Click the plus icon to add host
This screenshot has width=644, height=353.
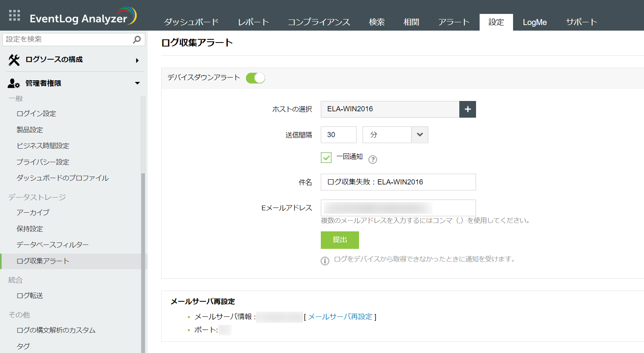[468, 109]
